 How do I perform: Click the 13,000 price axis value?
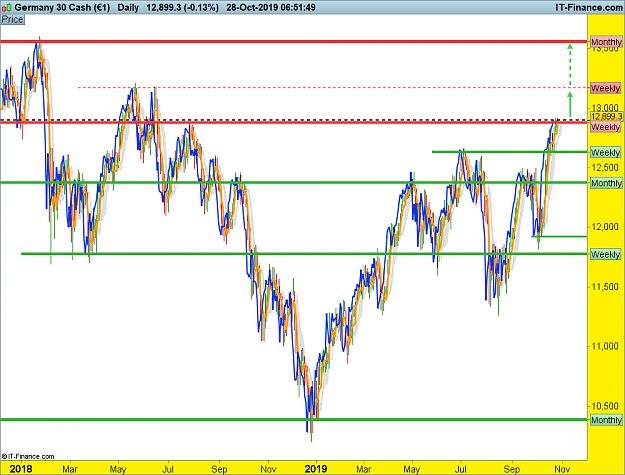tap(605, 108)
